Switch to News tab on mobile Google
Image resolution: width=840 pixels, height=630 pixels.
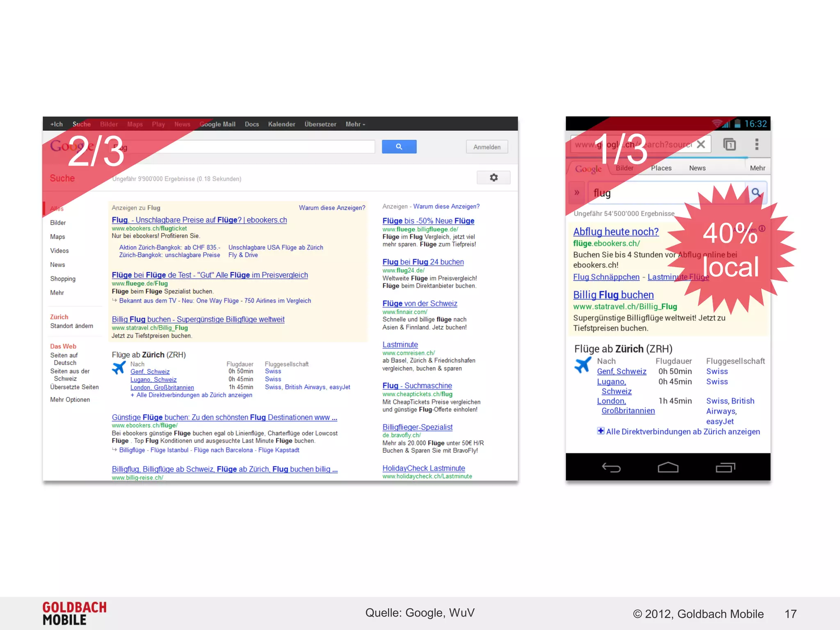[x=697, y=168]
